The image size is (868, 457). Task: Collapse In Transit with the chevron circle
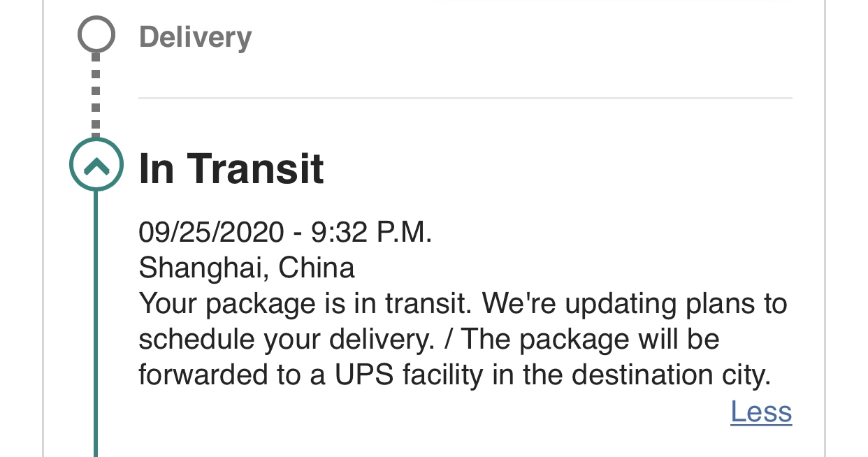[x=96, y=165]
